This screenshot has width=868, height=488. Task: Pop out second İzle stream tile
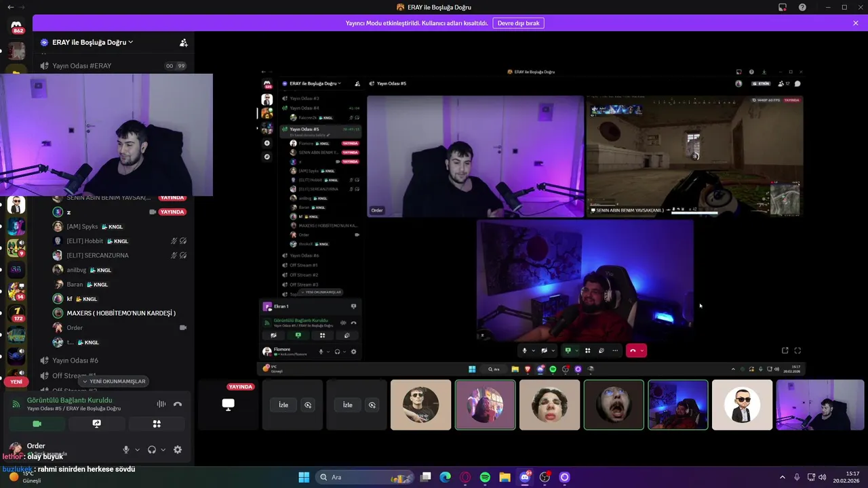click(372, 405)
